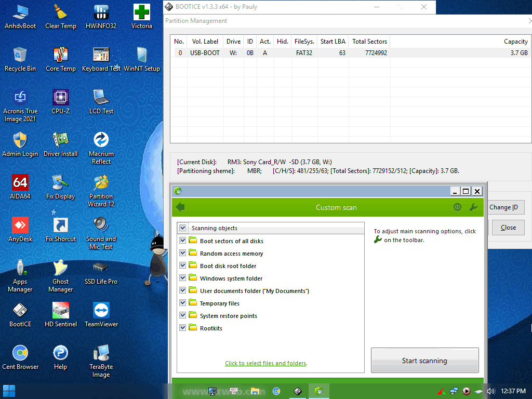Launch Macrium Reflect
Image resolution: width=532 pixels, height=399 pixels.
pos(101,149)
